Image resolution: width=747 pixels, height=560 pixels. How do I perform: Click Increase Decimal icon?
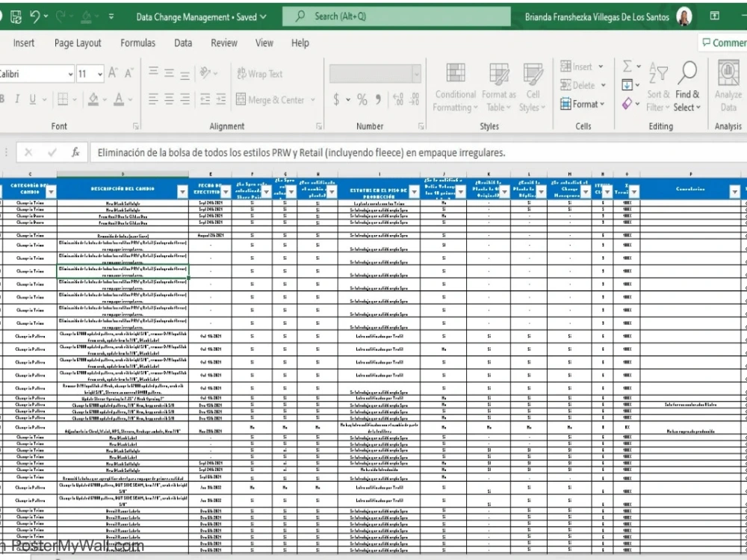[398, 99]
